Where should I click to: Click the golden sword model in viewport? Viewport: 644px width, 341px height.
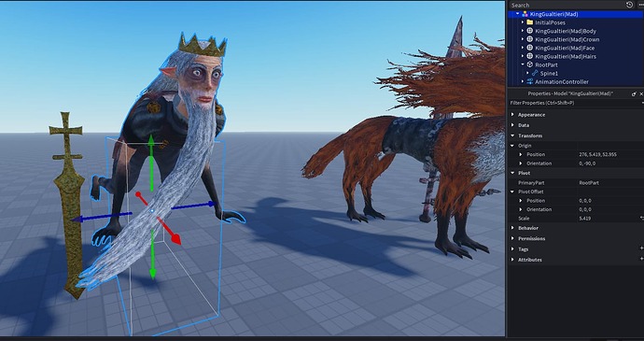click(x=70, y=205)
